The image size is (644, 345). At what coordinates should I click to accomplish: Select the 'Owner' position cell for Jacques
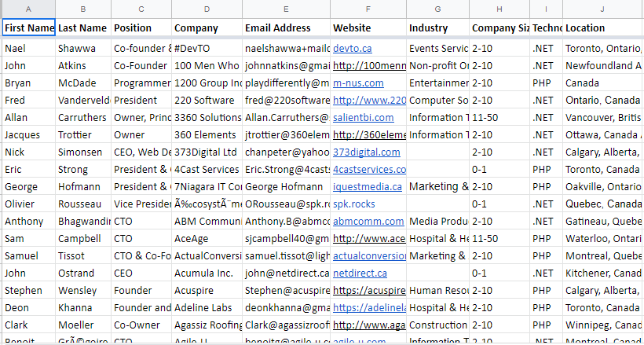[x=141, y=135]
